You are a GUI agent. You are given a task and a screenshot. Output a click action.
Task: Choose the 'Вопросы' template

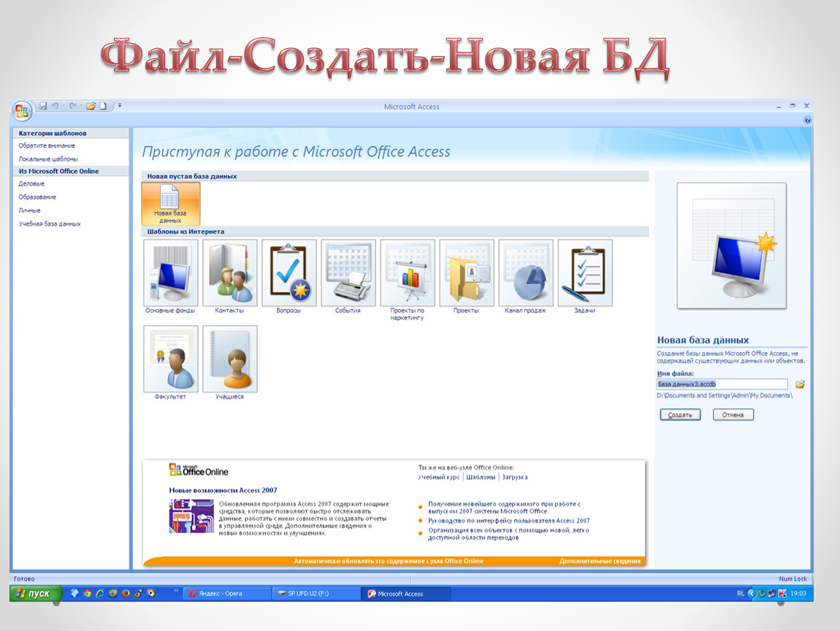pos(289,277)
